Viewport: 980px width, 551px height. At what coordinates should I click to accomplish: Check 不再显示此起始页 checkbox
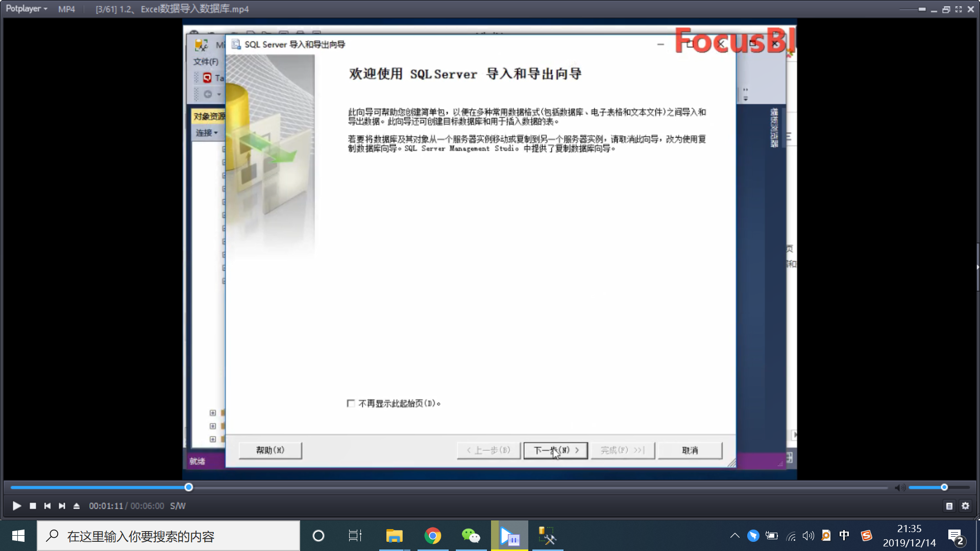point(351,403)
